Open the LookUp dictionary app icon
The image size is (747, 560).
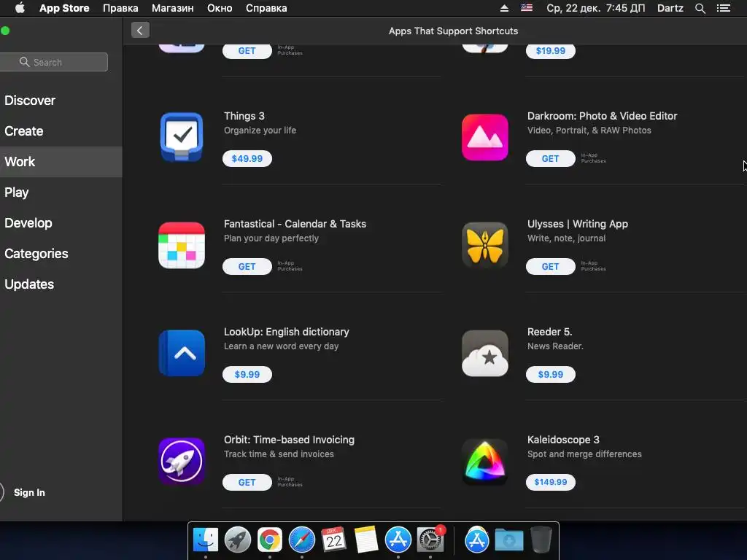[x=182, y=353]
